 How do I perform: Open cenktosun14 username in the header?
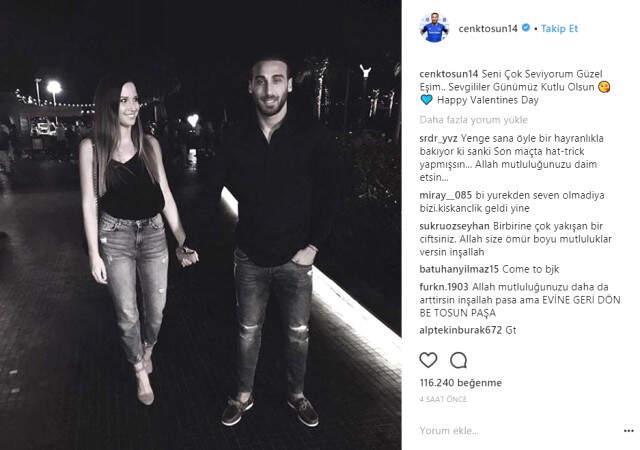[488, 28]
